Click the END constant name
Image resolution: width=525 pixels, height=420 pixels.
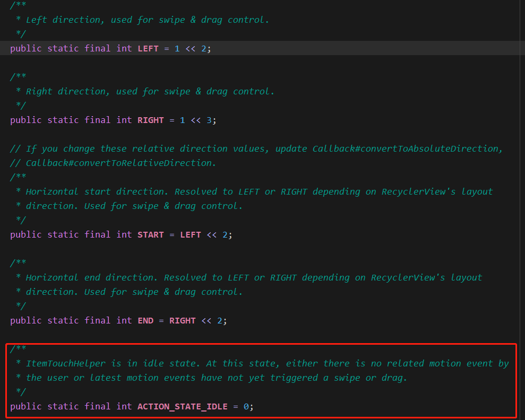click(x=145, y=321)
